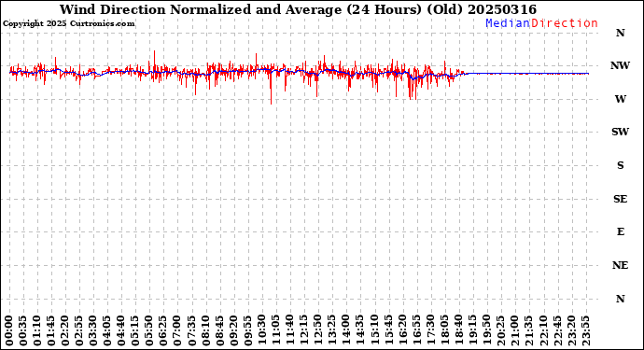Click the 21:35 time label

pyautogui.click(x=528, y=331)
